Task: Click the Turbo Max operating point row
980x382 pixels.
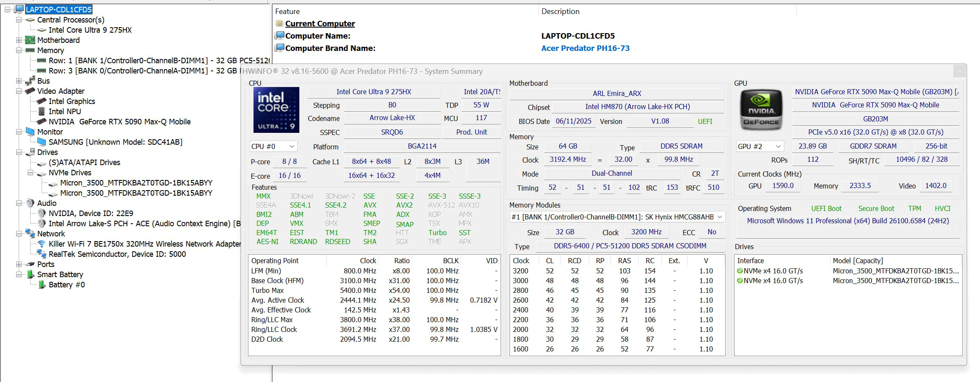Action: (374, 290)
